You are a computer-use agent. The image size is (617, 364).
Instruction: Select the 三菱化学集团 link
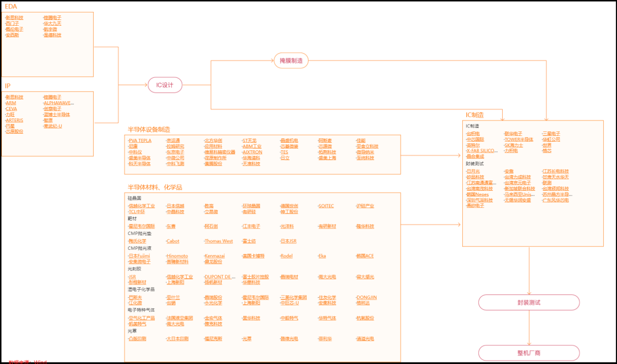click(294, 298)
